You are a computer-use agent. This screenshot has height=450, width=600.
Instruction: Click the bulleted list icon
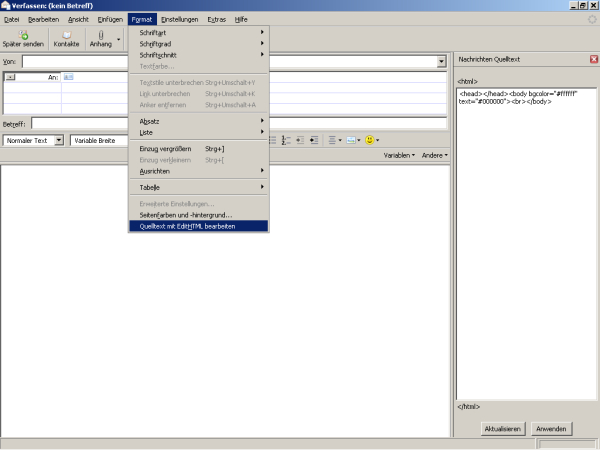pos(272,140)
